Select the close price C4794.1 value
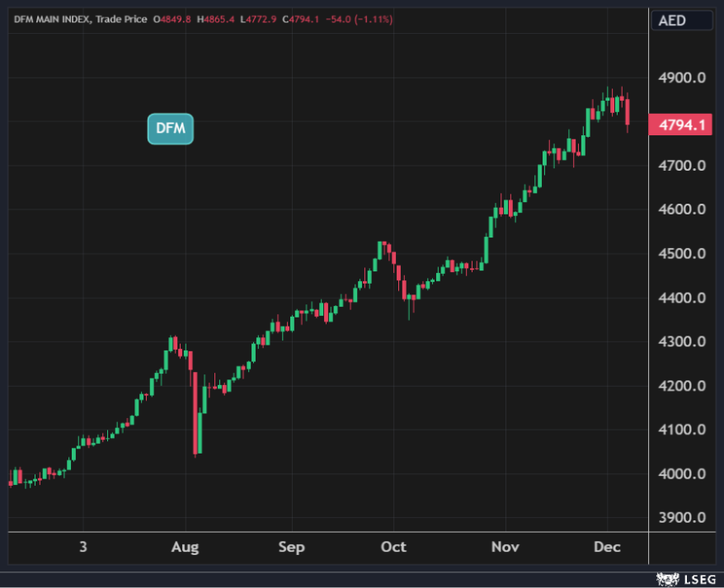 point(301,19)
